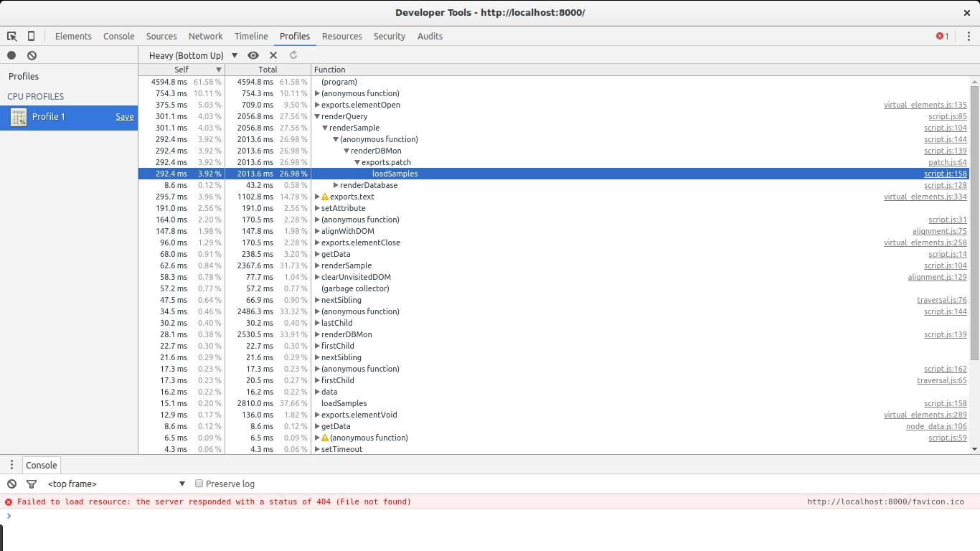
Task: Expand the exports.elementOpen row
Action: (x=317, y=105)
